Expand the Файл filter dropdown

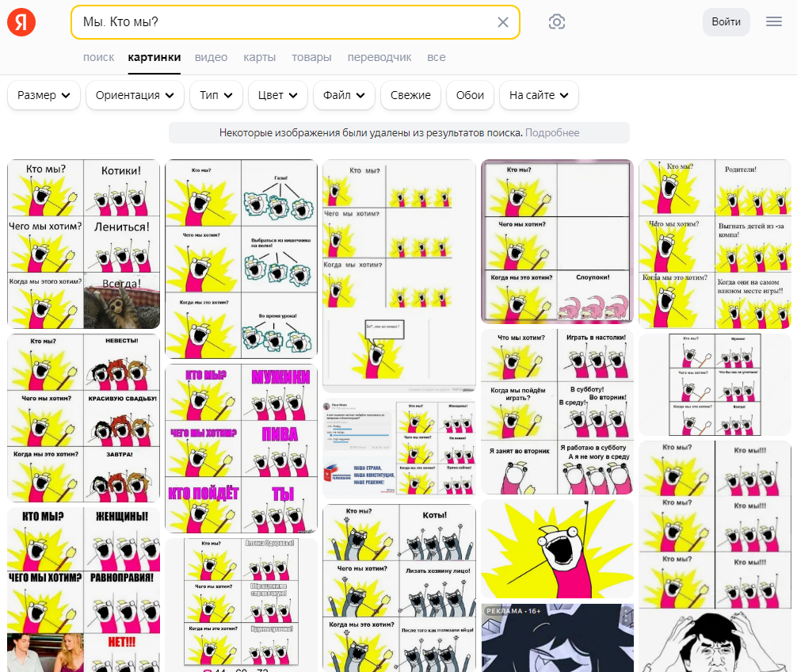point(344,95)
